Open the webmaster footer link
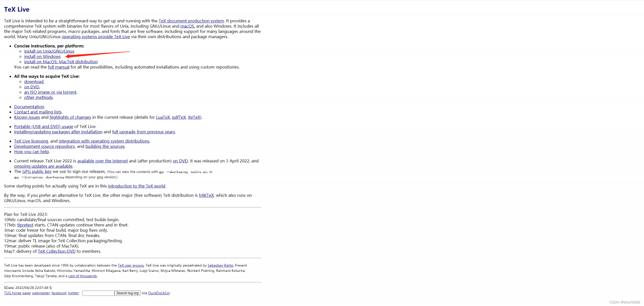 [41, 293]
